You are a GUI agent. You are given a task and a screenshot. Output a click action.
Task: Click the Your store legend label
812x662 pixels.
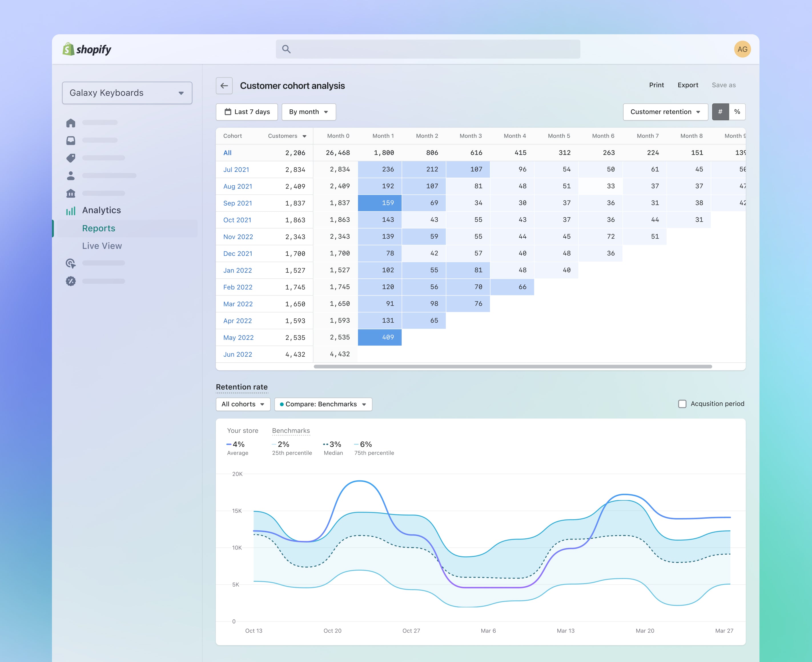pyautogui.click(x=242, y=431)
